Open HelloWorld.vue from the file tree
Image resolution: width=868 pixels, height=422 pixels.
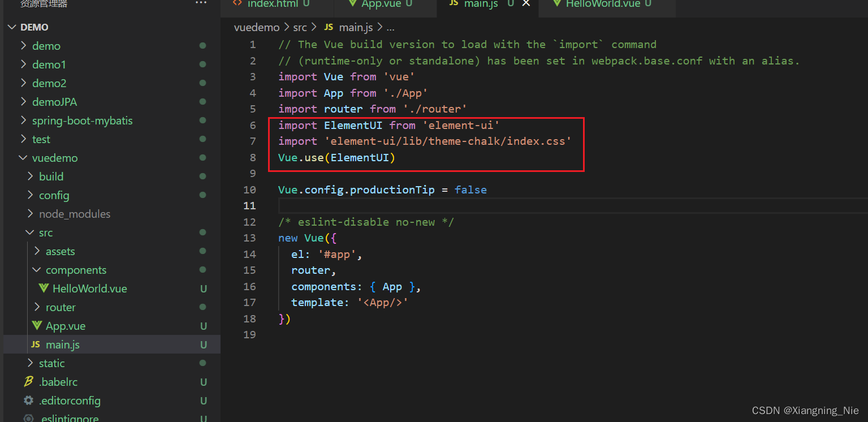pos(112,288)
